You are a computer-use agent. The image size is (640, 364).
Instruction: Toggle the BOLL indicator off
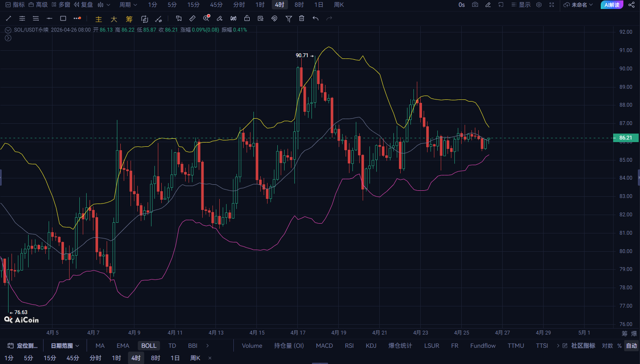149,346
